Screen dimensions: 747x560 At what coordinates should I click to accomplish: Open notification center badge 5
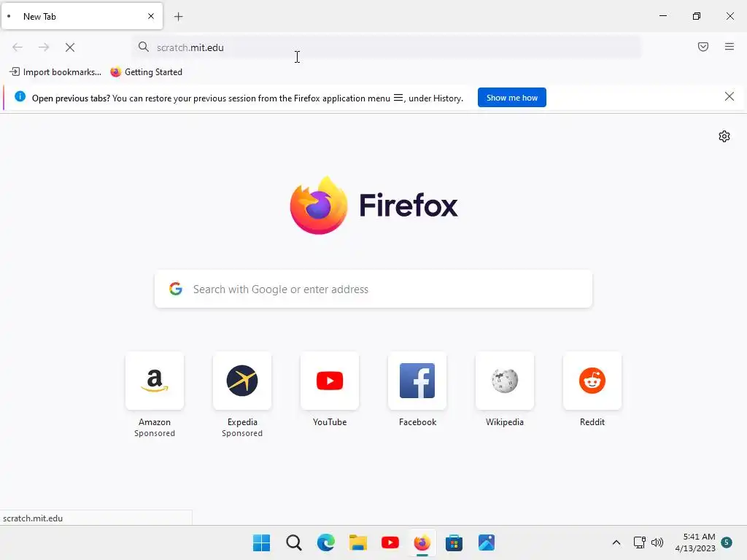click(x=727, y=542)
